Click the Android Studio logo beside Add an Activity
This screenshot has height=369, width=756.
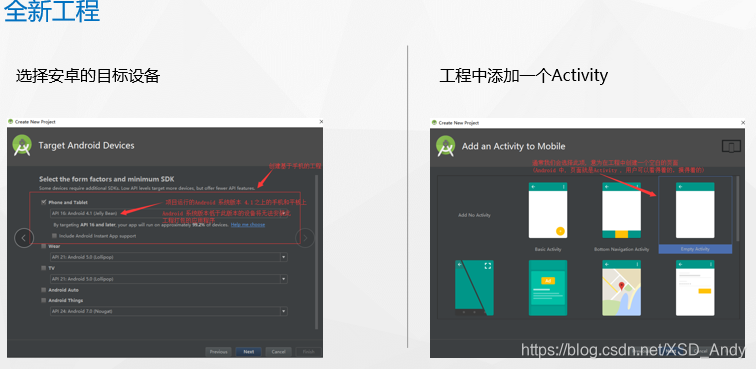446,146
